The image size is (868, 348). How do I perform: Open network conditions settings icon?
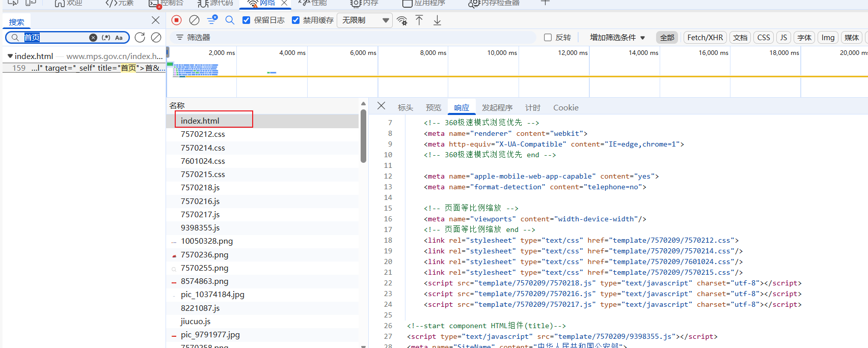(402, 20)
